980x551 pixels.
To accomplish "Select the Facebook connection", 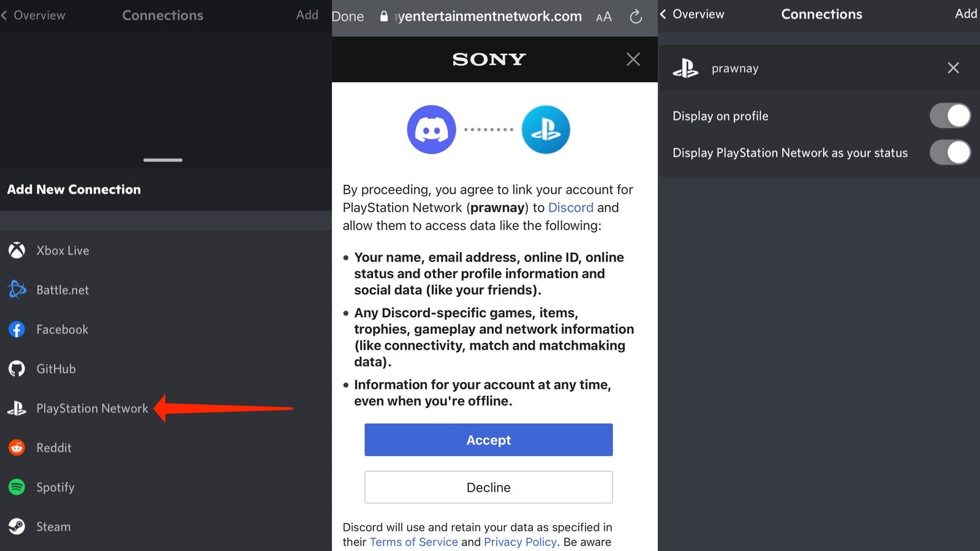I will (x=166, y=329).
